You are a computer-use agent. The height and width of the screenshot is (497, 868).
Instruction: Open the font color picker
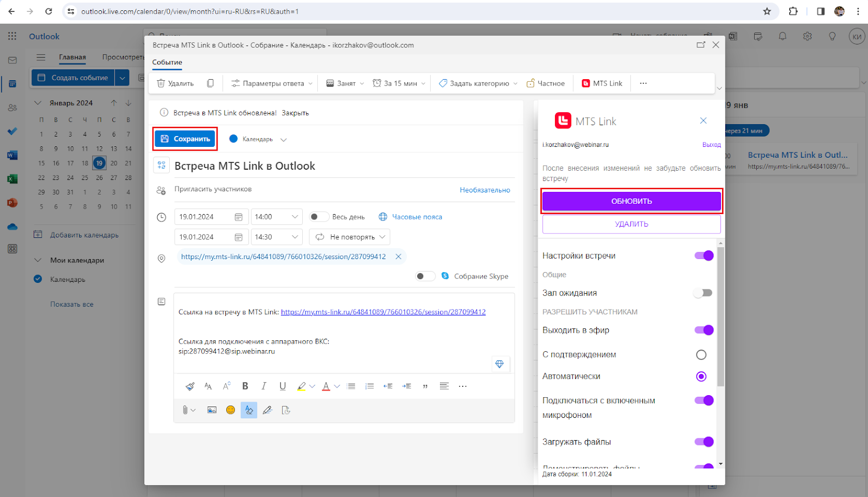pos(337,386)
